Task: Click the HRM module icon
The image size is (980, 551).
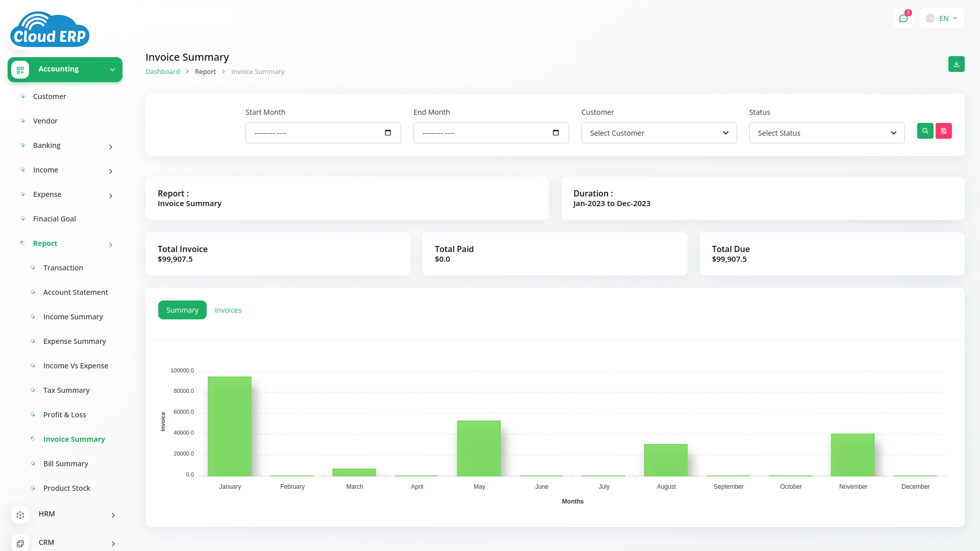Action: click(20, 515)
